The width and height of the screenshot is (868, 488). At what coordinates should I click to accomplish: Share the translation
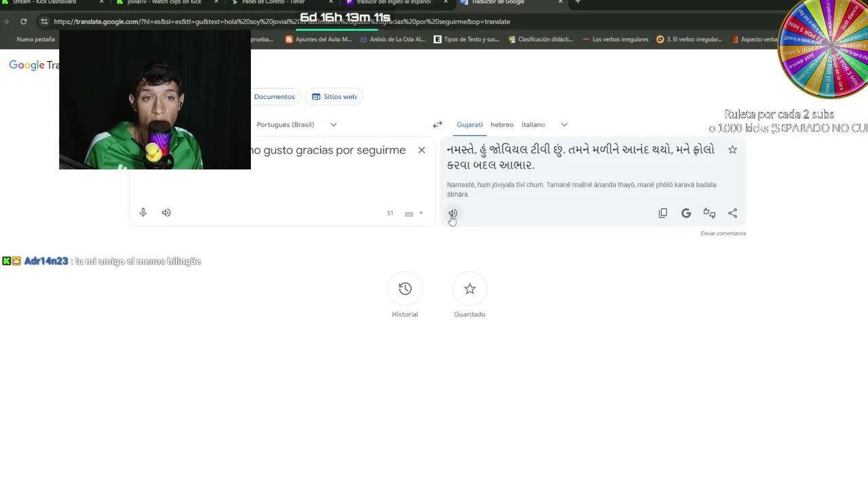tap(732, 213)
